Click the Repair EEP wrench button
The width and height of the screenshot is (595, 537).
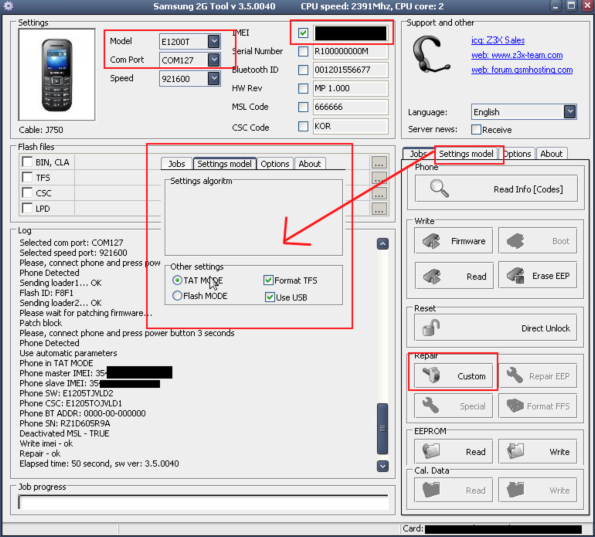point(537,376)
